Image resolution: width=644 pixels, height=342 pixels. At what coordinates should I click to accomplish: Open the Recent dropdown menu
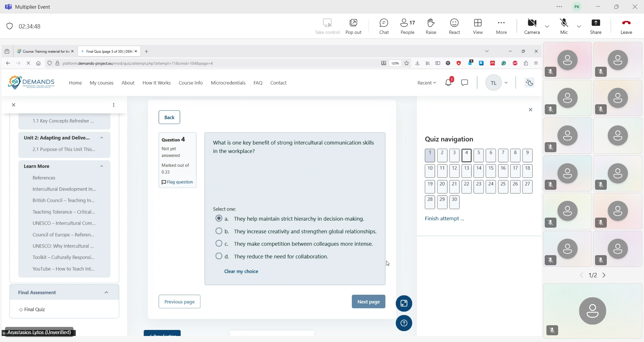(427, 83)
